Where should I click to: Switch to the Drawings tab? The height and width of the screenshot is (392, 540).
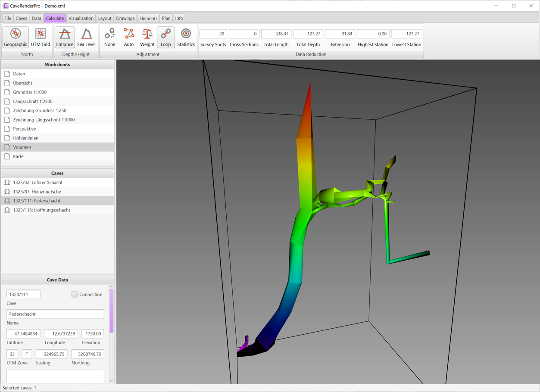125,18
